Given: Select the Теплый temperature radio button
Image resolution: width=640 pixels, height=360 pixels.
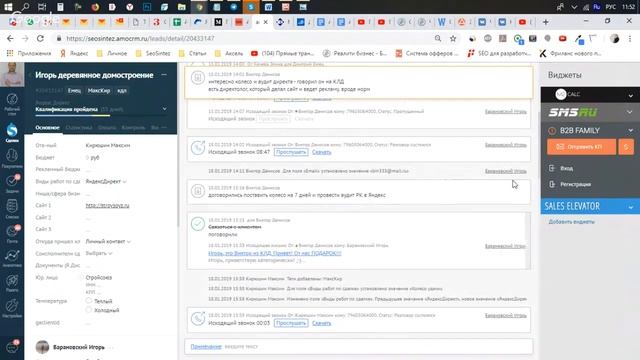Looking at the screenshot, I should click(x=89, y=301).
